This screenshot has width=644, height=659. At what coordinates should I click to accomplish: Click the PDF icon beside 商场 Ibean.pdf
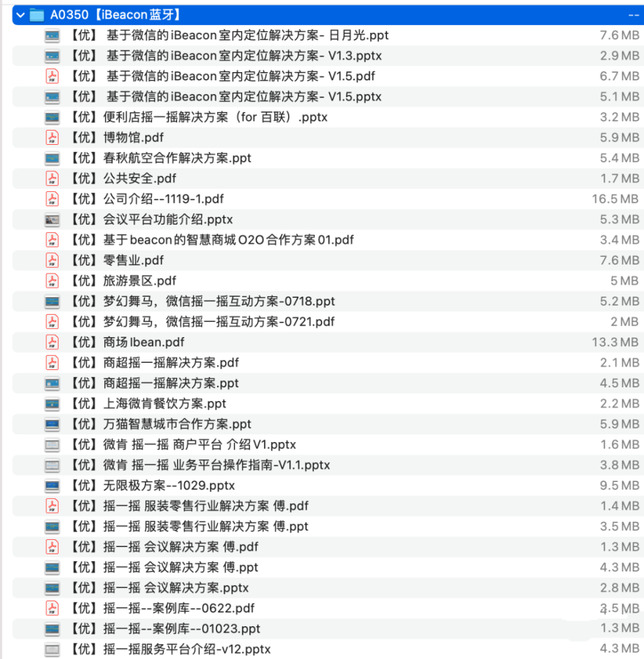pos(52,342)
